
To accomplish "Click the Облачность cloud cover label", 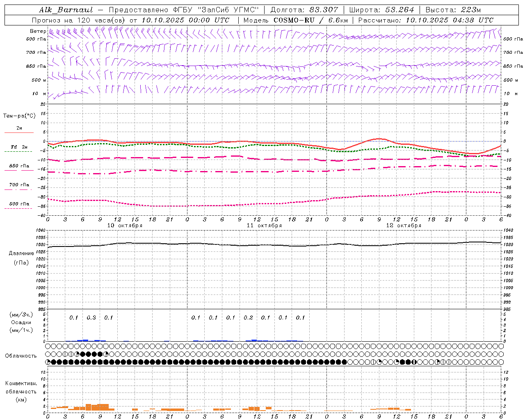I will [21, 356].
